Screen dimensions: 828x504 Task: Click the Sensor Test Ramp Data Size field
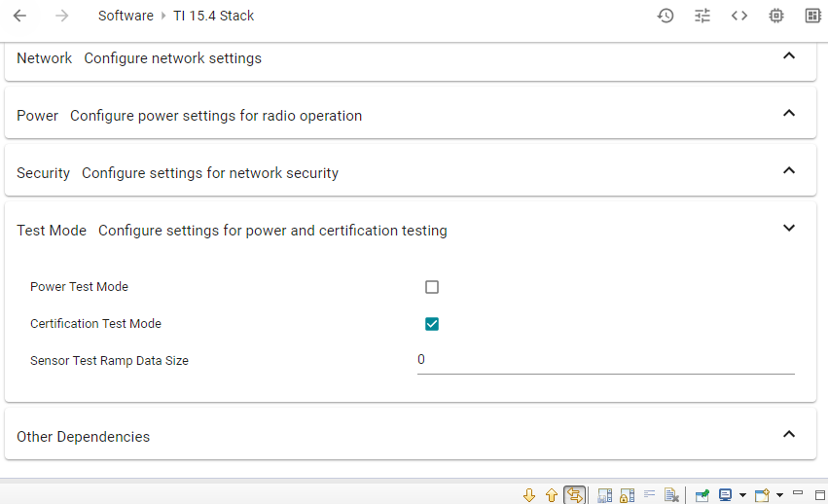coord(606,360)
